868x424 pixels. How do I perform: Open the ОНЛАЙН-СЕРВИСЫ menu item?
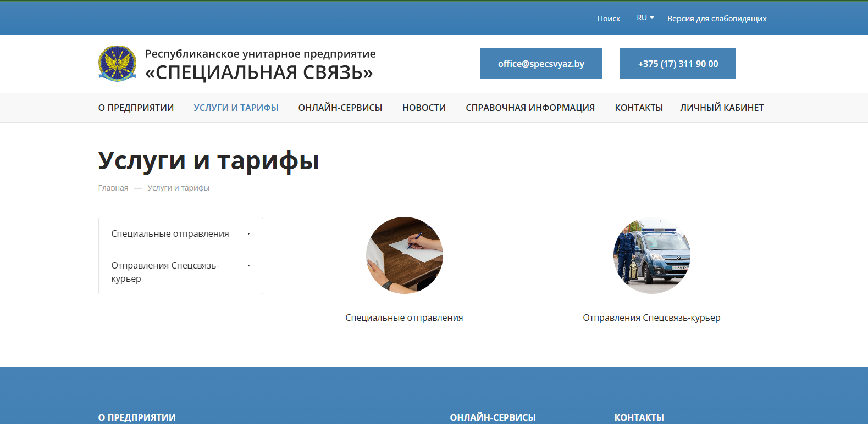coord(340,108)
